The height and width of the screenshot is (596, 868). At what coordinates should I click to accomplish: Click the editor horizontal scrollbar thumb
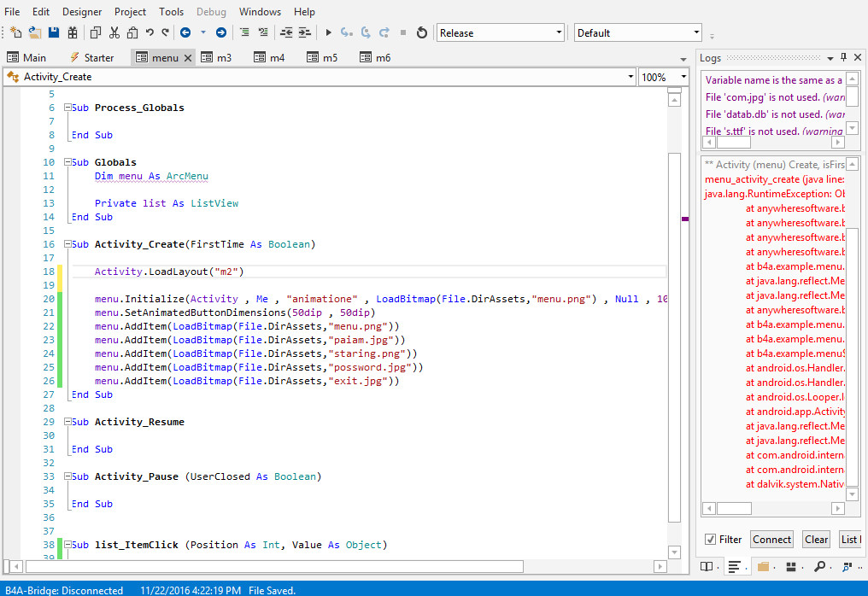coord(273,566)
